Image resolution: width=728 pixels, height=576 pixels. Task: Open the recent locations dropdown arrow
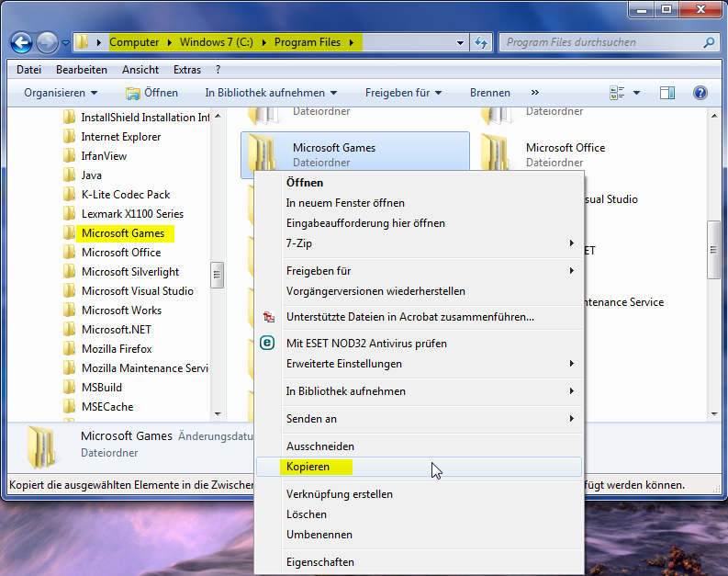[65, 43]
